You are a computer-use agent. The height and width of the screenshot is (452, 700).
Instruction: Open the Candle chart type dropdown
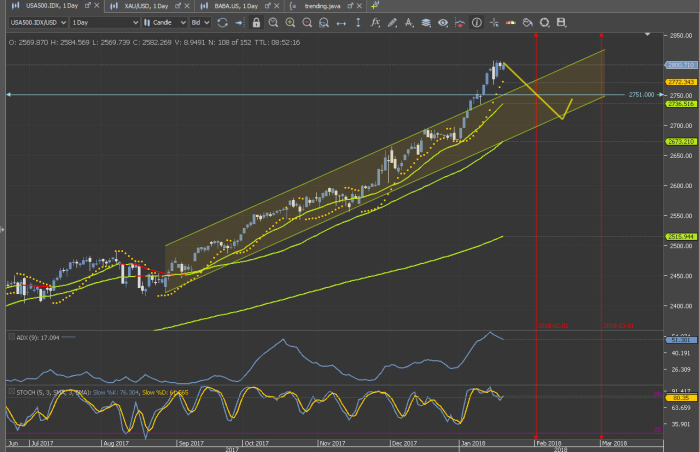pyautogui.click(x=164, y=22)
